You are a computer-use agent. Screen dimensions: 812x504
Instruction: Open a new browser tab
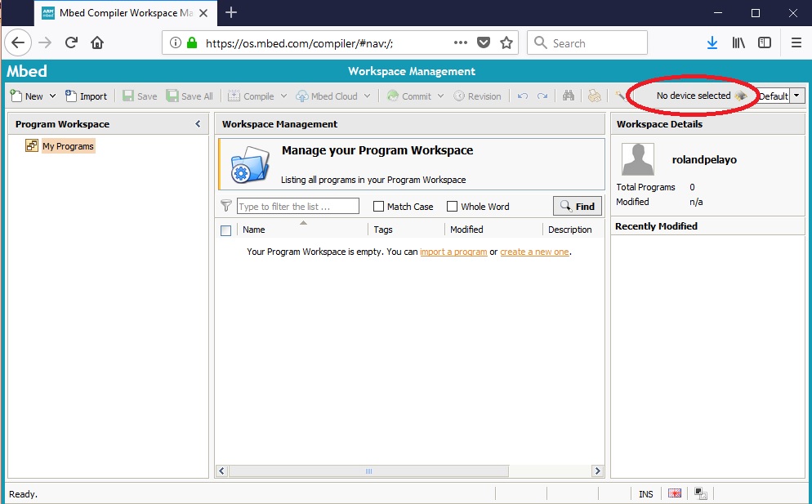click(x=231, y=12)
